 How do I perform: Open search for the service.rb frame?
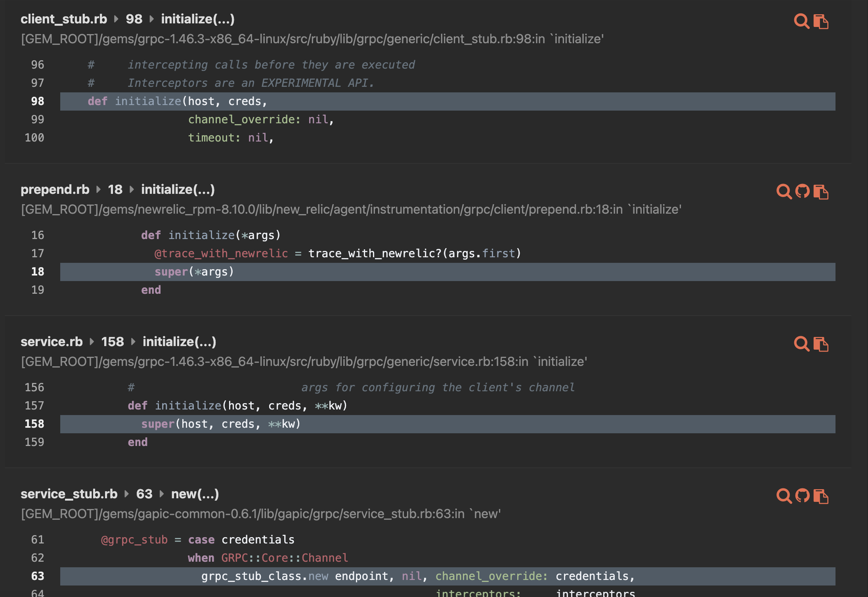click(x=801, y=344)
